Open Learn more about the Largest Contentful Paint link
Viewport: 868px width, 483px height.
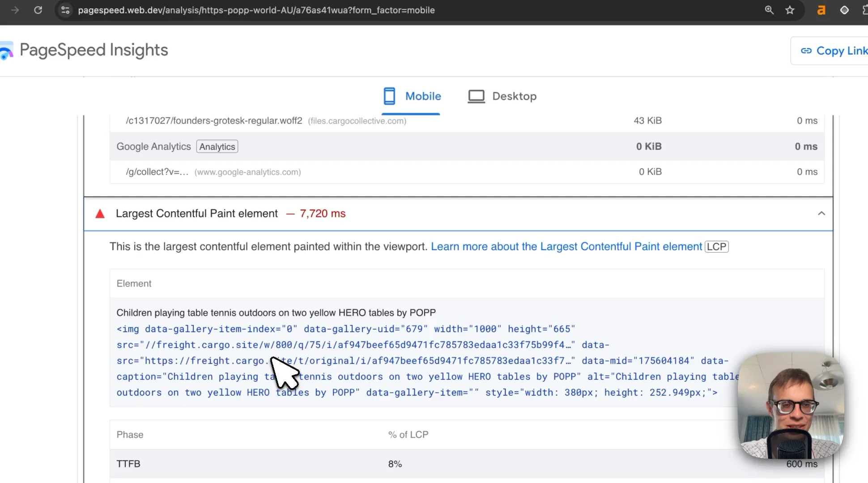point(566,246)
